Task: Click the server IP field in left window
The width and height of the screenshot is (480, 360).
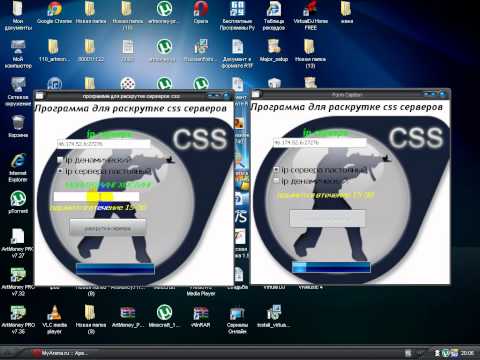Action: (104, 144)
